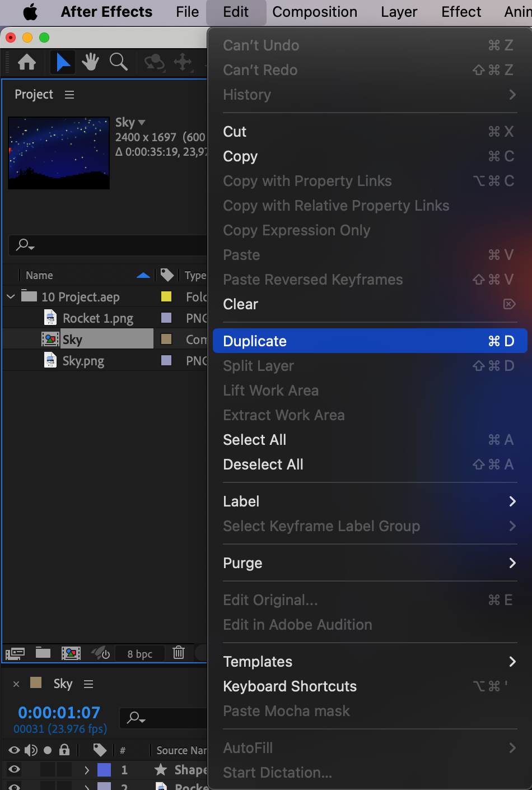Click the Sky composition thumbnail preview
Image resolution: width=532 pixels, height=790 pixels.
click(x=59, y=153)
